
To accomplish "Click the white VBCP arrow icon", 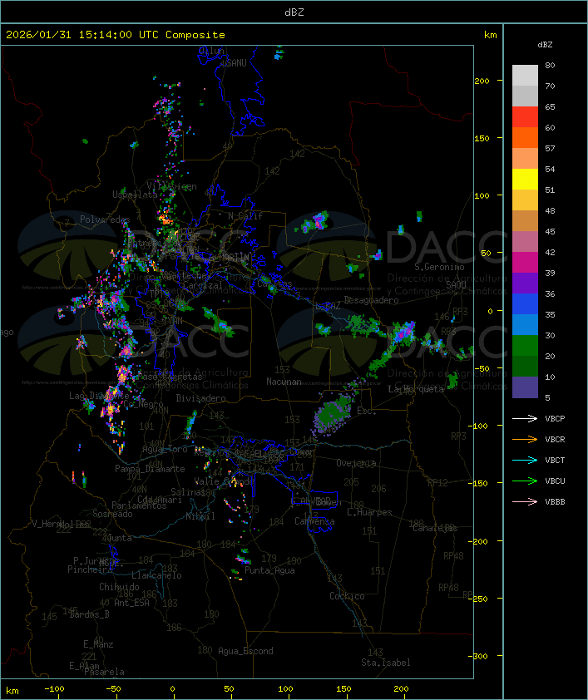I will [525, 419].
